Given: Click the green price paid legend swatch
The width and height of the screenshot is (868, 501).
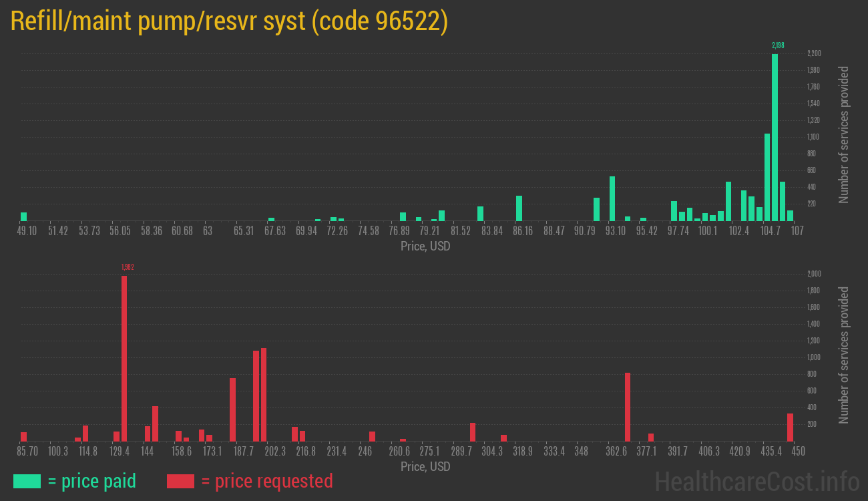Looking at the screenshot, I should (27, 481).
